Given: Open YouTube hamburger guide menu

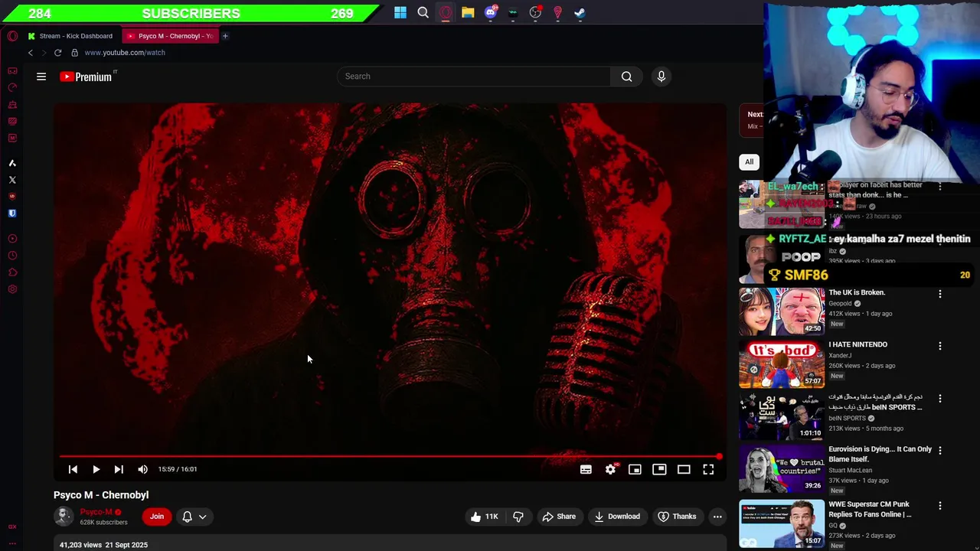Looking at the screenshot, I should (41, 77).
